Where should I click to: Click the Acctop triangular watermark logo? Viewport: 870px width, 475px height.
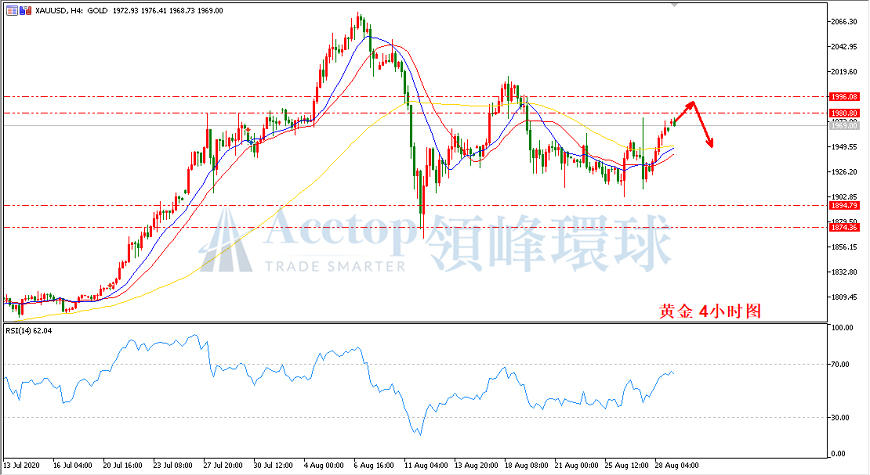[225, 241]
